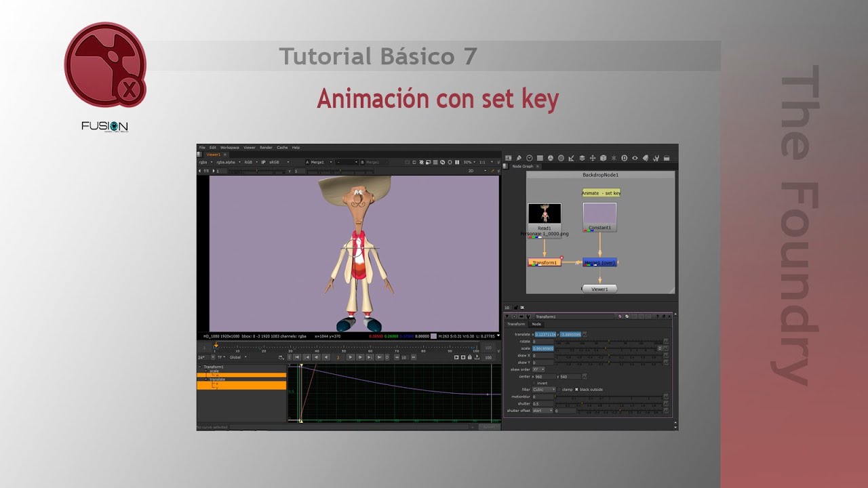Go to the first frame button
This screenshot has width=868, height=488.
[297, 357]
